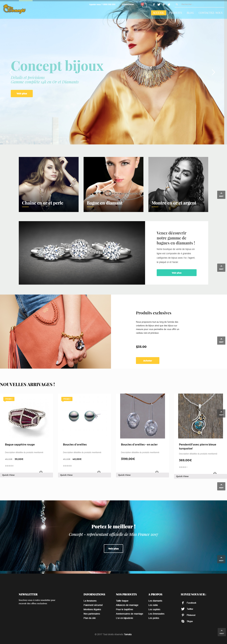
Task: Click the Pinterest icon in top bar
Action: tap(164, 4)
